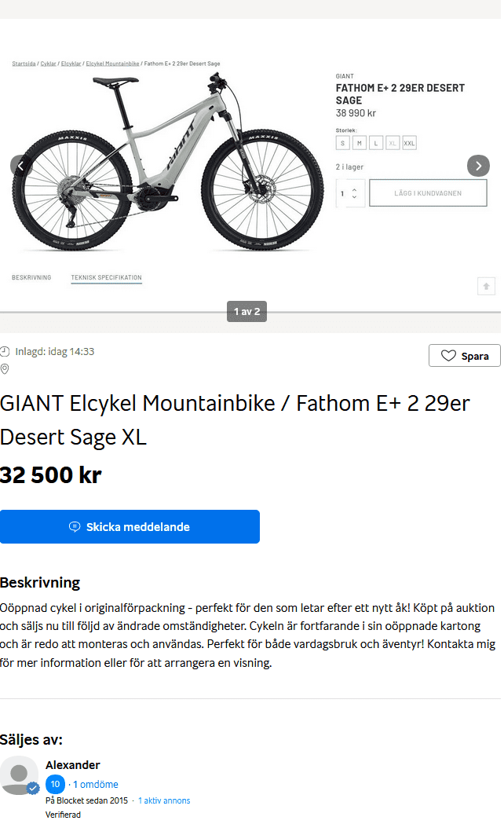This screenshot has width=504, height=824.
Task: Click the location pin icon
Action: point(5,369)
